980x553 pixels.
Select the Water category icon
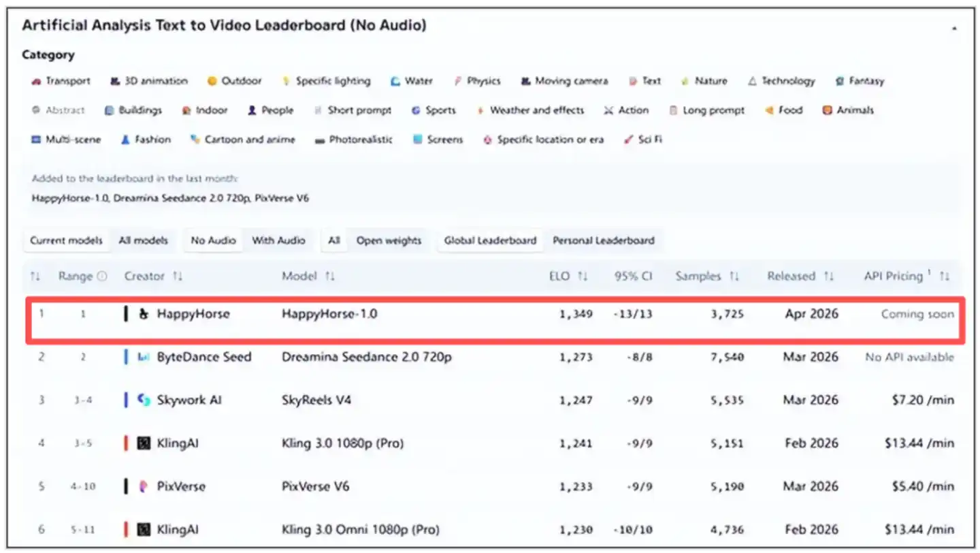tap(395, 81)
